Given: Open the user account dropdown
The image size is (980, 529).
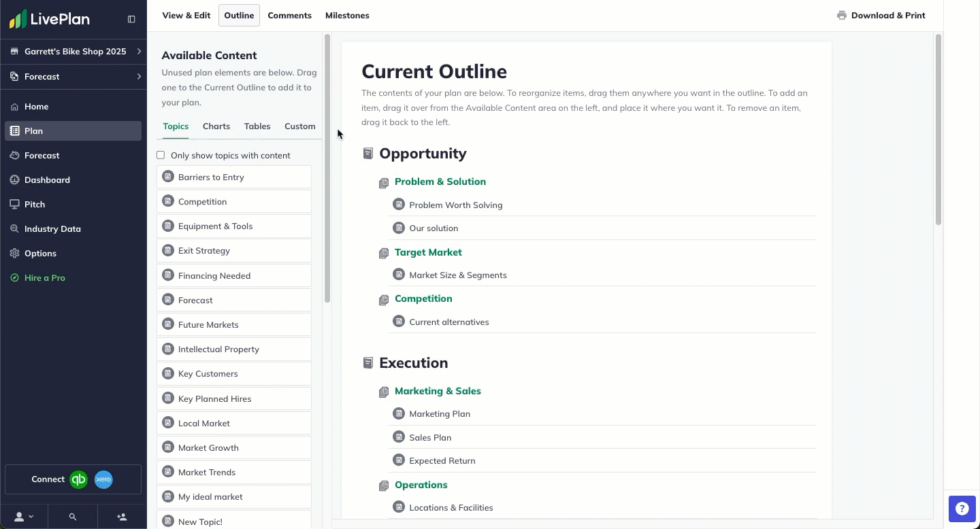Looking at the screenshot, I should click(x=24, y=517).
